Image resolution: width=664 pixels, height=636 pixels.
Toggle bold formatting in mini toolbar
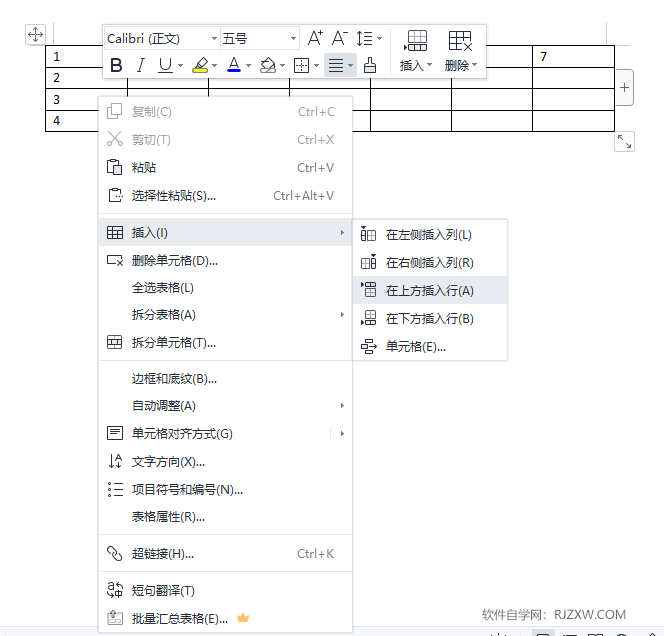click(116, 66)
